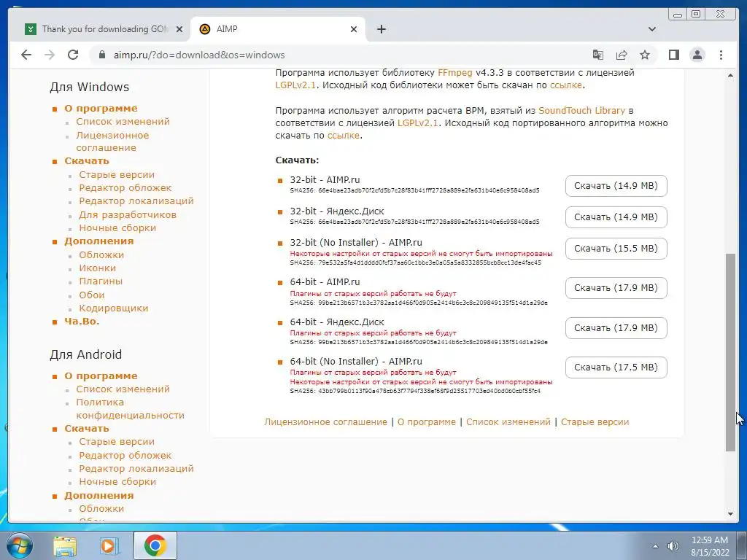
Task: Open Windows Редактор обложек sidebar link
Action: pyautogui.click(x=125, y=188)
